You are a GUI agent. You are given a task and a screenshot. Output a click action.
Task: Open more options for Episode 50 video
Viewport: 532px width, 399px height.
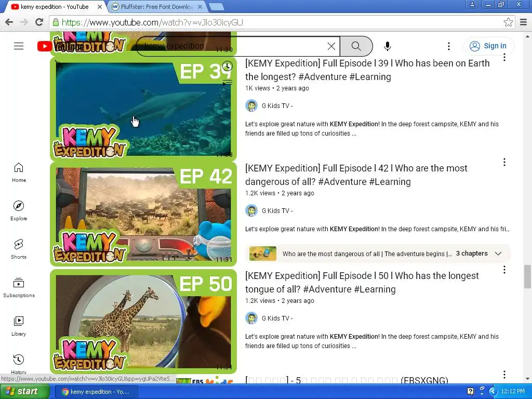(x=504, y=270)
